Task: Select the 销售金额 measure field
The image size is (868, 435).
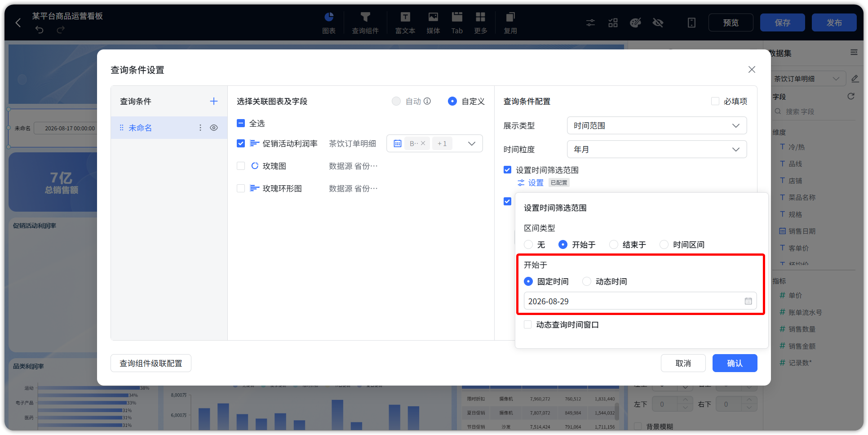Action: tap(802, 346)
